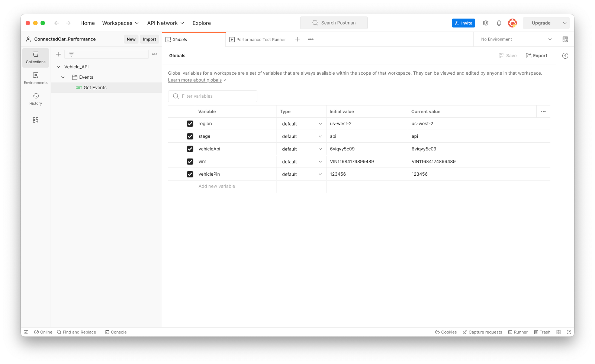Open the environment quick look icon
Screen dimensions: 595x364
pyautogui.click(x=565, y=39)
